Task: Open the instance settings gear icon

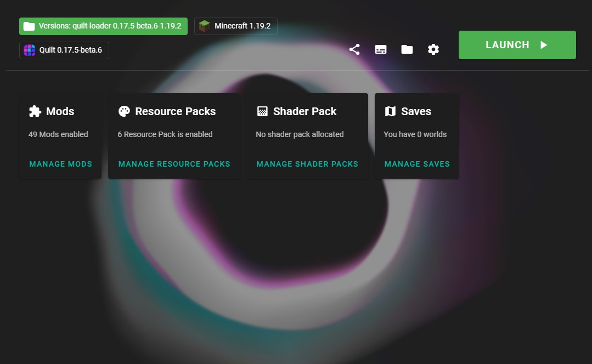Action: tap(433, 49)
